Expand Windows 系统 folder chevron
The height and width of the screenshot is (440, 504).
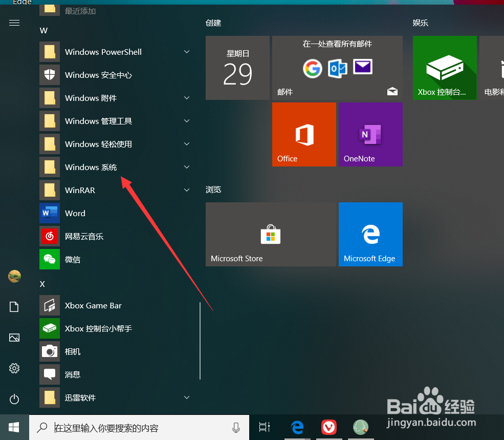coord(187,167)
